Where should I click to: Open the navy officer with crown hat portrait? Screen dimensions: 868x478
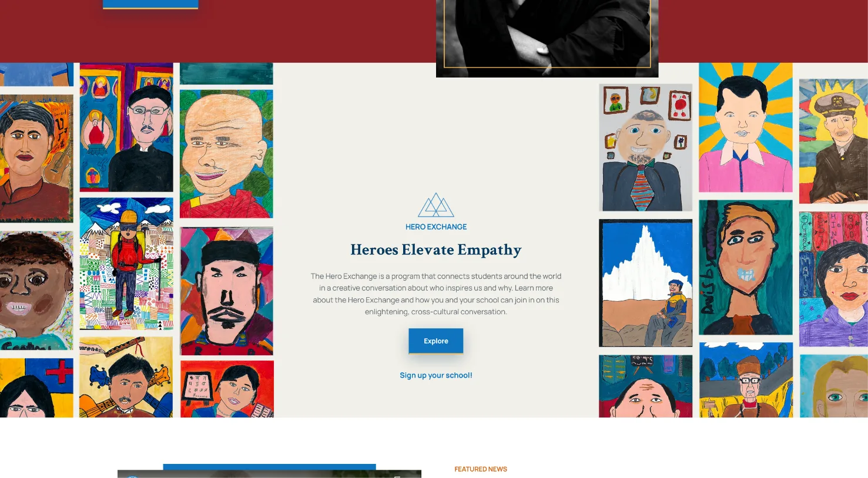[833, 142]
